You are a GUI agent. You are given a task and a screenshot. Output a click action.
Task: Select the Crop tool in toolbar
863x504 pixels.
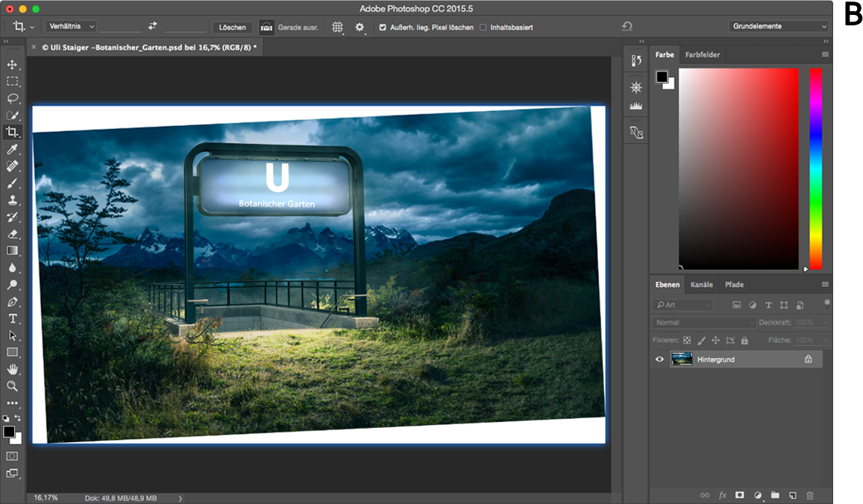(x=12, y=132)
